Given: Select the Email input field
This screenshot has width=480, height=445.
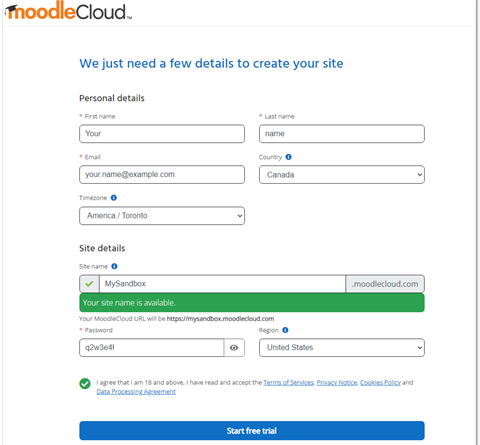Looking at the screenshot, I should (162, 175).
